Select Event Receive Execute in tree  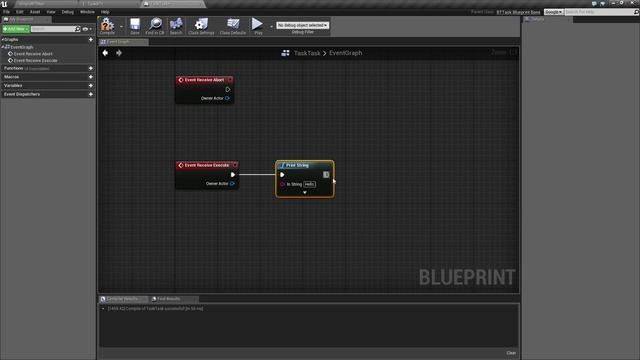point(36,60)
